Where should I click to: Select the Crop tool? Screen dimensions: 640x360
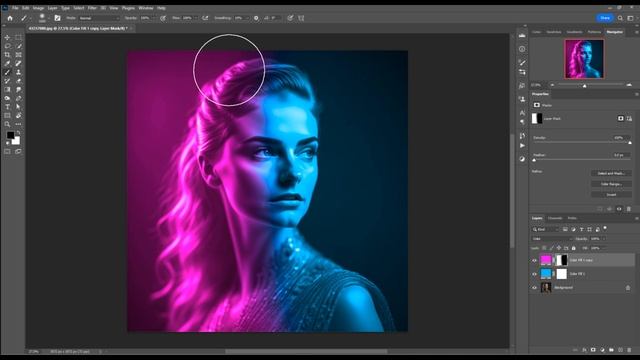pyautogui.click(x=7, y=55)
